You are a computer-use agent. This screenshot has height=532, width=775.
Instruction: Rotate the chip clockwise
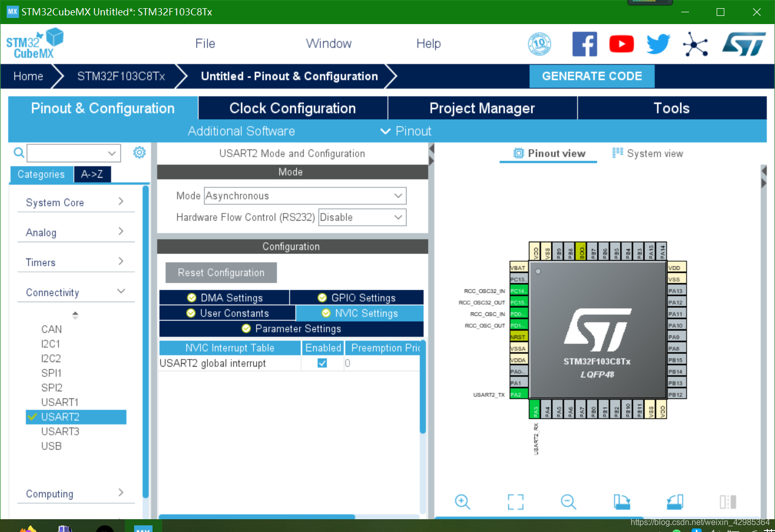pyautogui.click(x=622, y=502)
